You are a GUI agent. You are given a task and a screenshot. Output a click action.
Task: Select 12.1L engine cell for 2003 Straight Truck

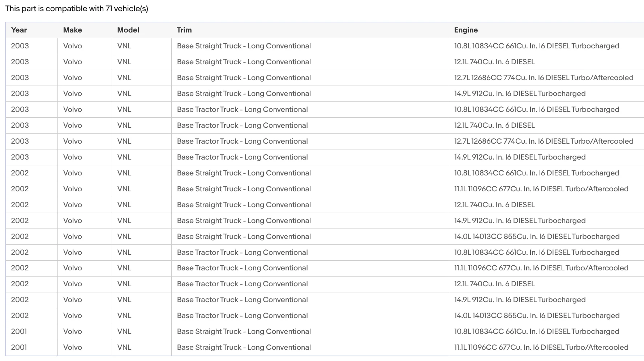(x=546, y=62)
